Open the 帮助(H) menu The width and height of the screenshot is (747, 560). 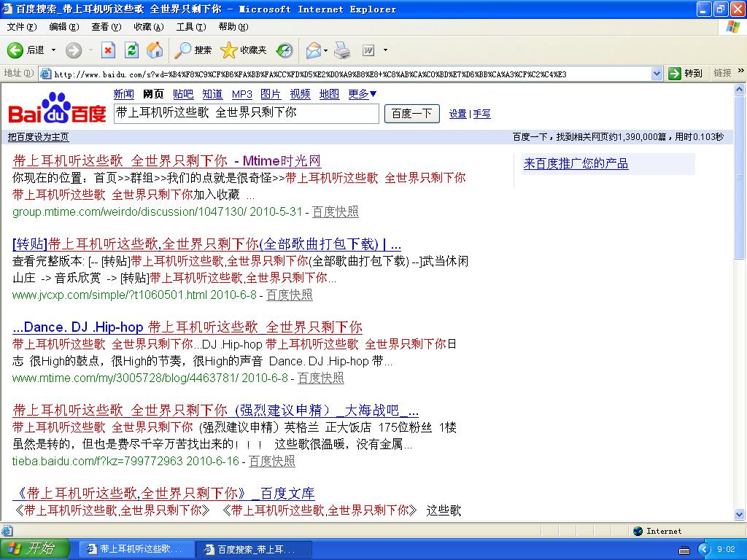coord(233,27)
